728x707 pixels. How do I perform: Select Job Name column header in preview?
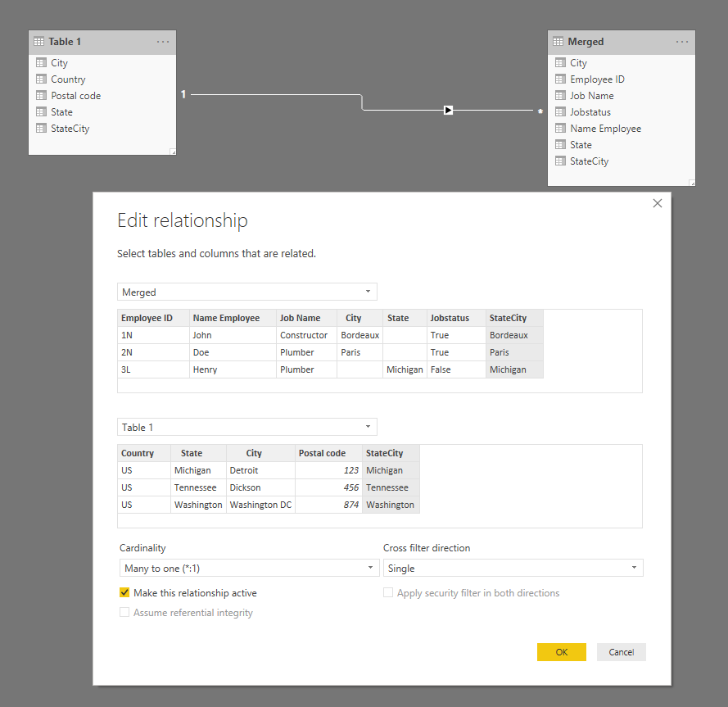pyautogui.click(x=306, y=318)
